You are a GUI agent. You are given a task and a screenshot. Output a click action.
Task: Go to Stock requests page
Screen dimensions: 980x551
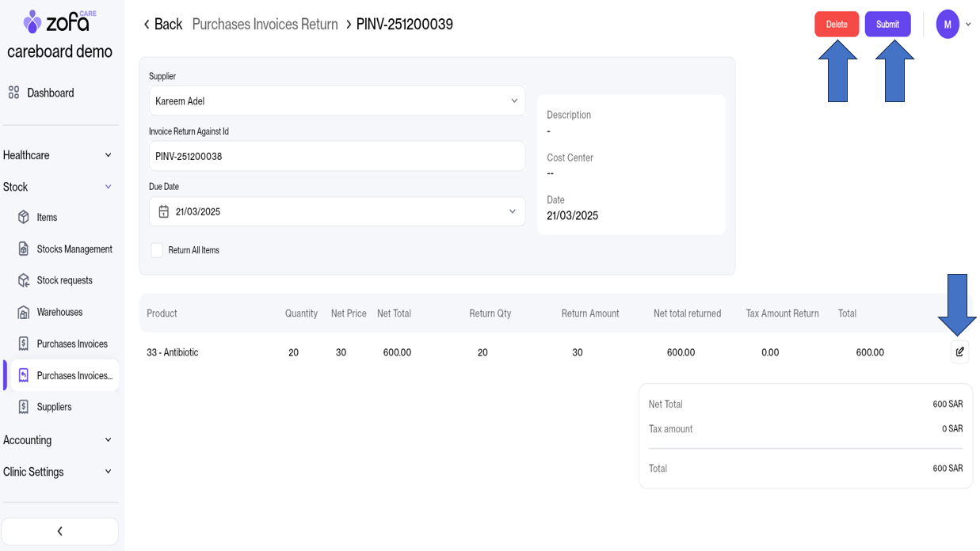tap(64, 280)
